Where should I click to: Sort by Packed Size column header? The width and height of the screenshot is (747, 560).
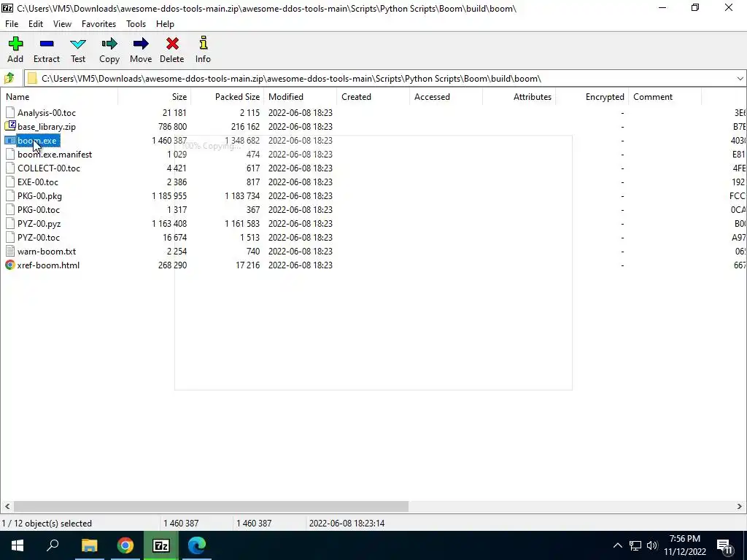(x=228, y=97)
